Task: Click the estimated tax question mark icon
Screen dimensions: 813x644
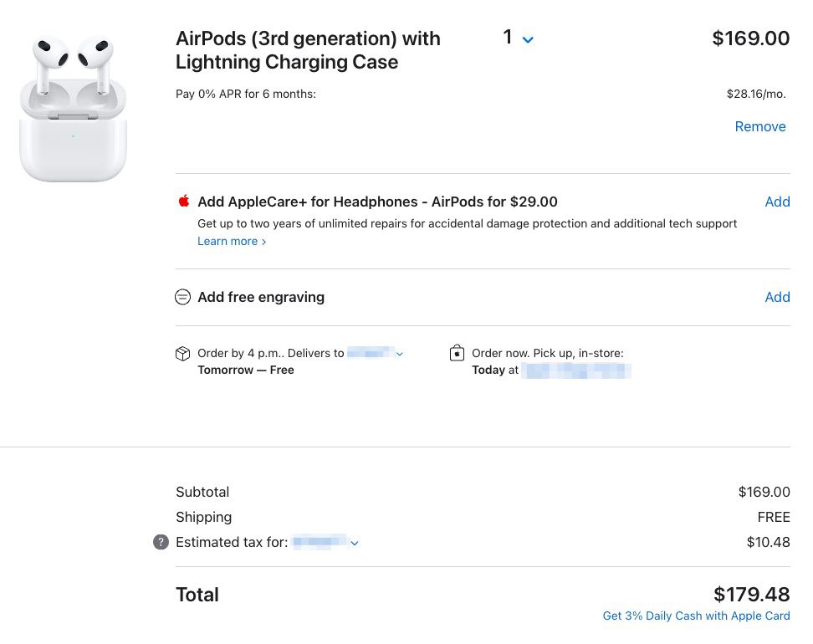Action: pyautogui.click(x=159, y=543)
